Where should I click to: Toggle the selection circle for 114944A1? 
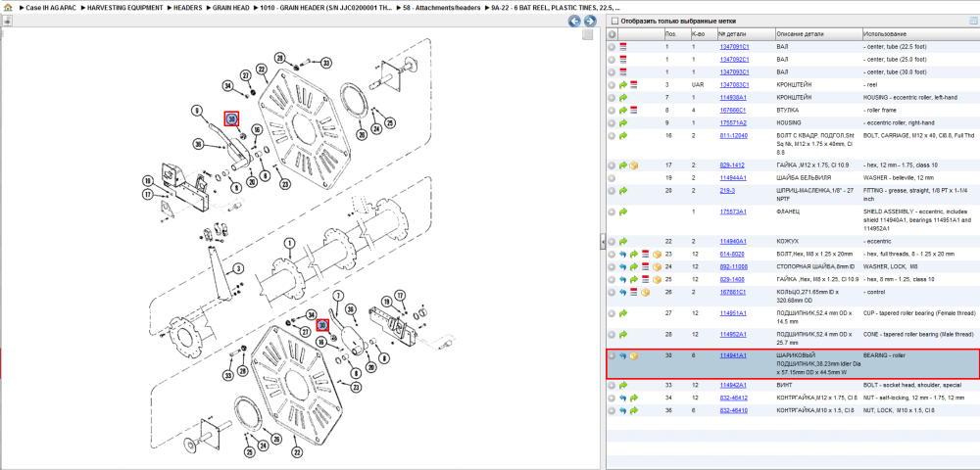point(612,178)
